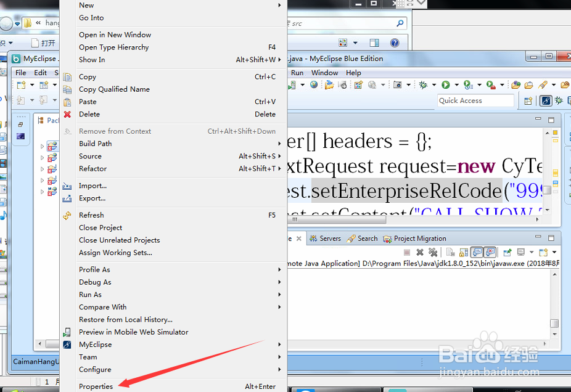
Task: Click the green Run toolbar button
Action: [446, 85]
